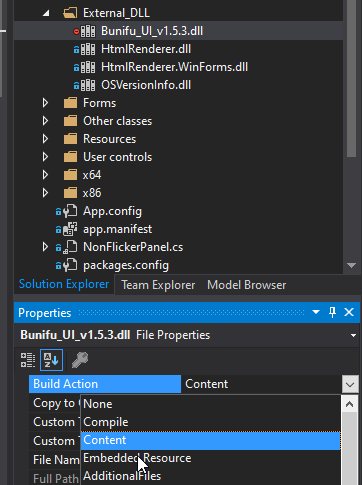Click the App.config file icon
Viewport: 362px width, 485px height.
(70, 211)
